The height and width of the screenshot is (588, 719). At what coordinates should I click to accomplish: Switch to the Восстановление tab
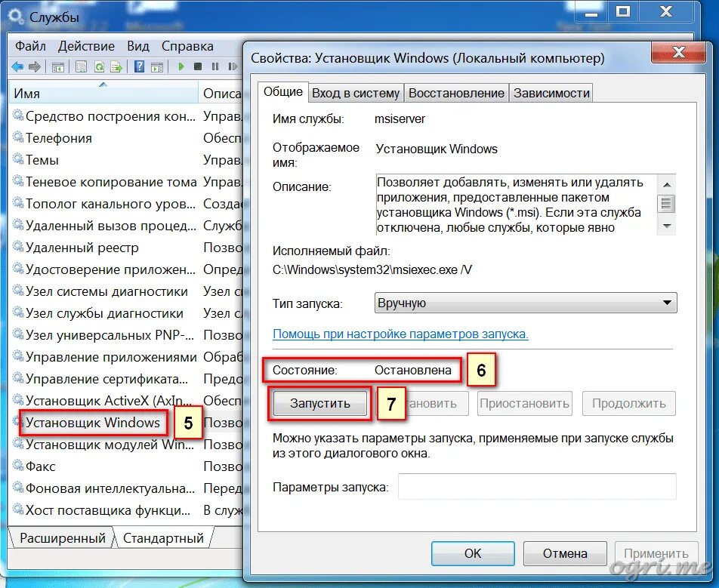(456, 93)
